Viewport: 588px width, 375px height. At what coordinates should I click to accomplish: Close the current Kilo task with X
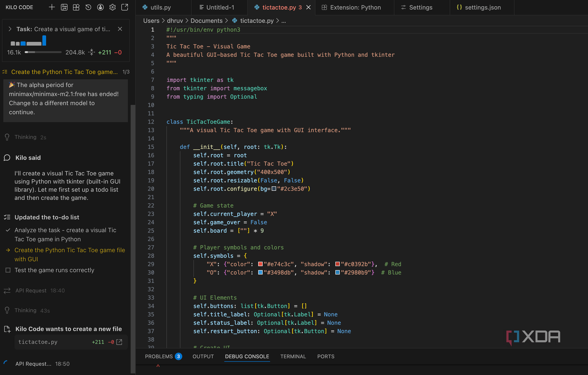click(120, 29)
